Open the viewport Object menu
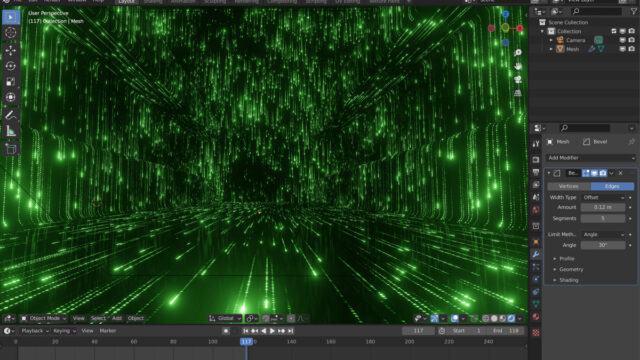Screen dimensions: 640x360 coord(136,318)
